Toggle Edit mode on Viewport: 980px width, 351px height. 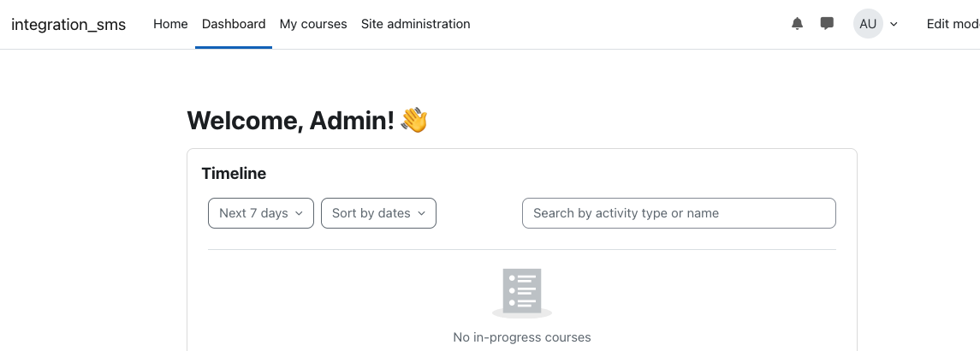953,24
